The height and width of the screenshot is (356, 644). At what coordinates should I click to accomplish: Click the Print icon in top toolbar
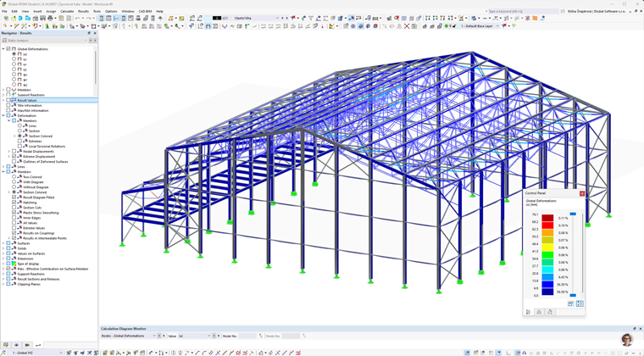pos(50,18)
